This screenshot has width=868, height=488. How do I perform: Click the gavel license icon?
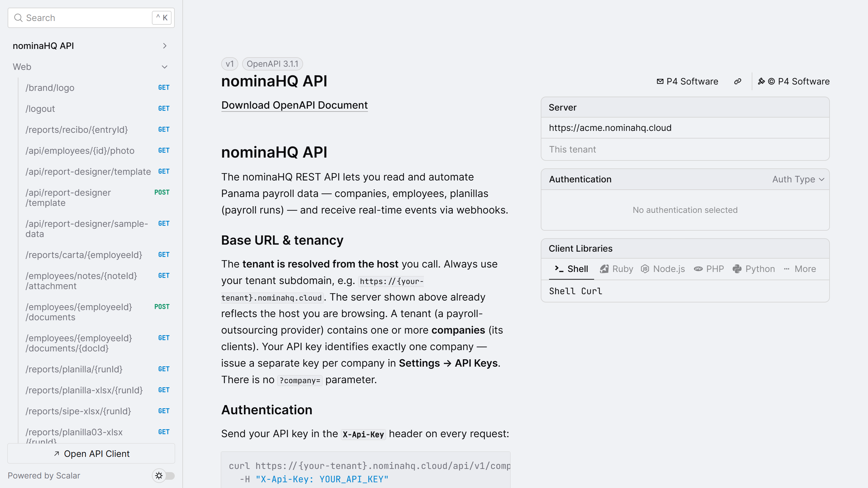[761, 81]
